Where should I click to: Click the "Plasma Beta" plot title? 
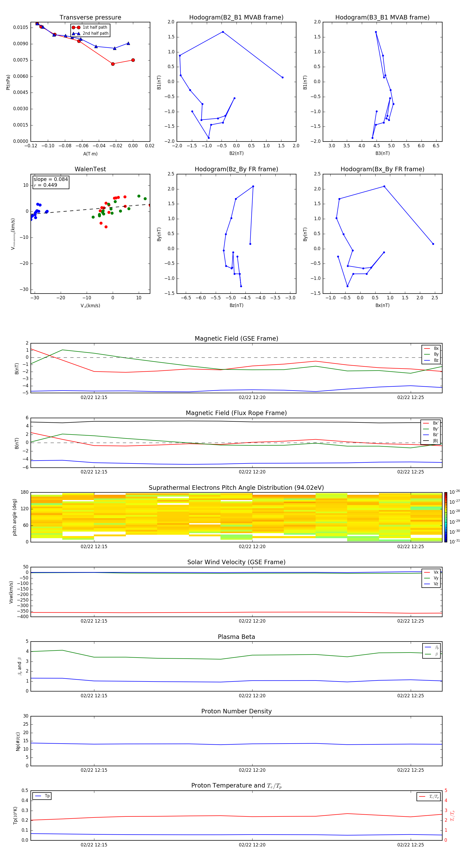point(236,637)
